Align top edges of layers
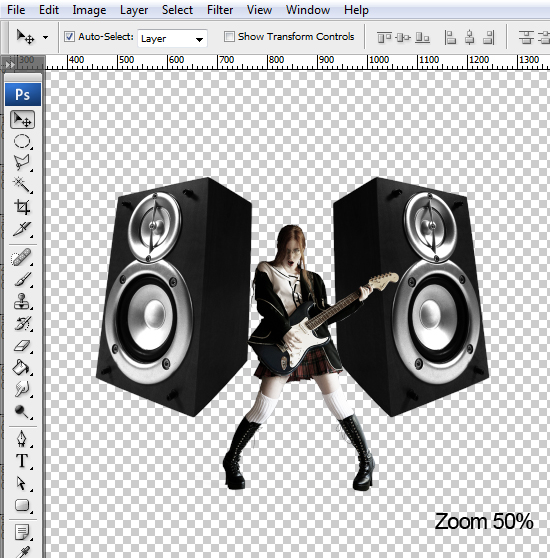The image size is (550, 558). (384, 37)
